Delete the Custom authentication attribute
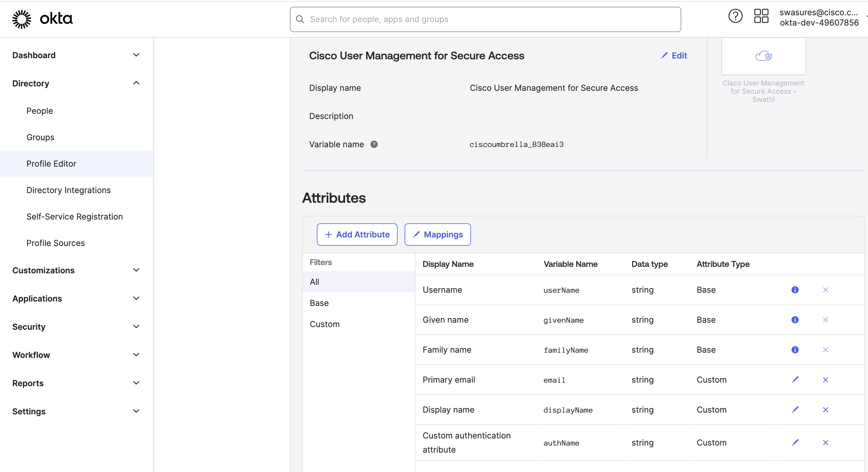Viewport: 868px width, 472px height. [x=825, y=442]
